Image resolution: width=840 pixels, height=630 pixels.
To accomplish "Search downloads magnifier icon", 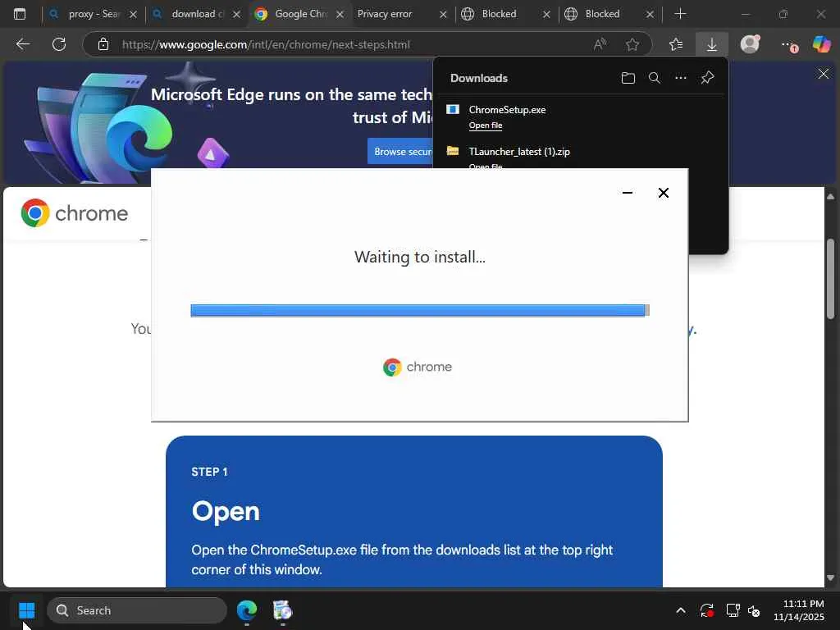I will (x=654, y=78).
